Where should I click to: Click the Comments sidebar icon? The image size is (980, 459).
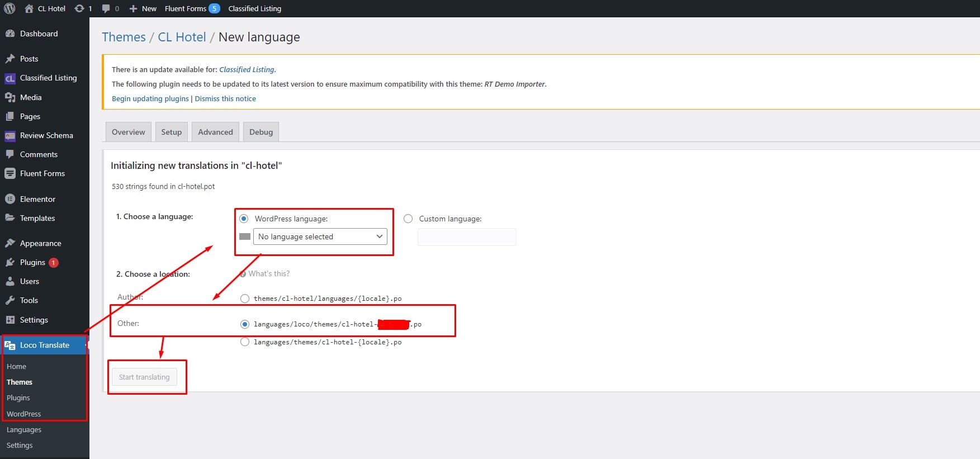(x=10, y=154)
